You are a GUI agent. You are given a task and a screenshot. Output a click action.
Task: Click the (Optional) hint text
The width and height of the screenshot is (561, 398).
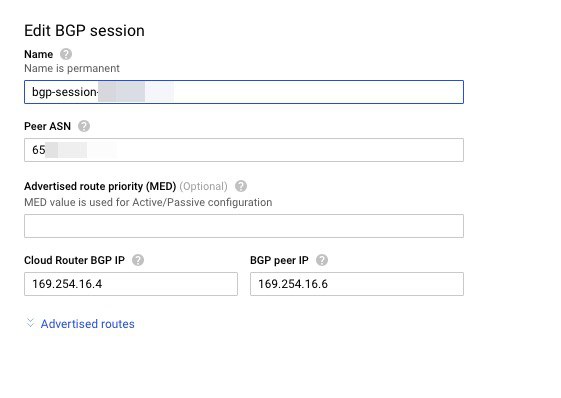(204, 186)
